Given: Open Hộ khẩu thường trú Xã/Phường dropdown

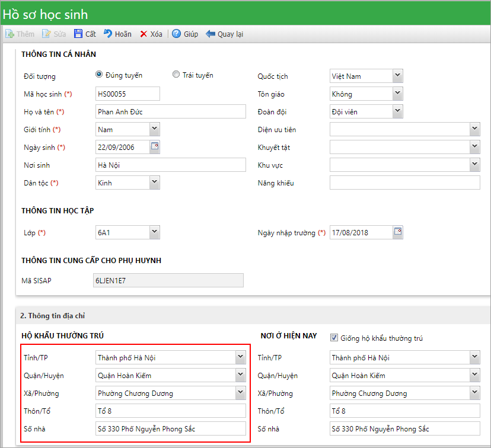Looking at the screenshot, I should (241, 393).
